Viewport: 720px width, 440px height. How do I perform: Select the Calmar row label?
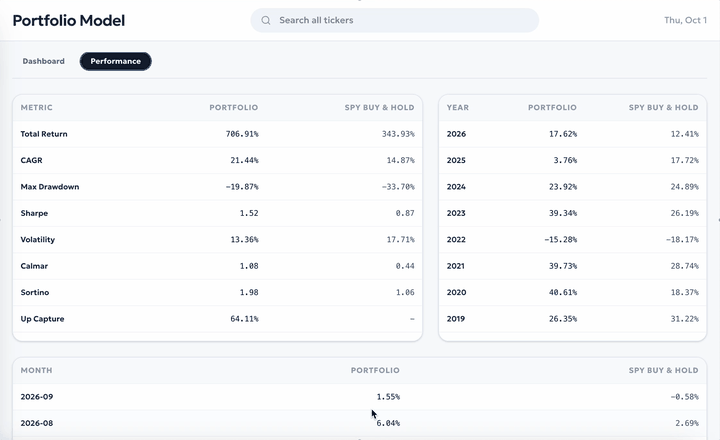tap(34, 266)
